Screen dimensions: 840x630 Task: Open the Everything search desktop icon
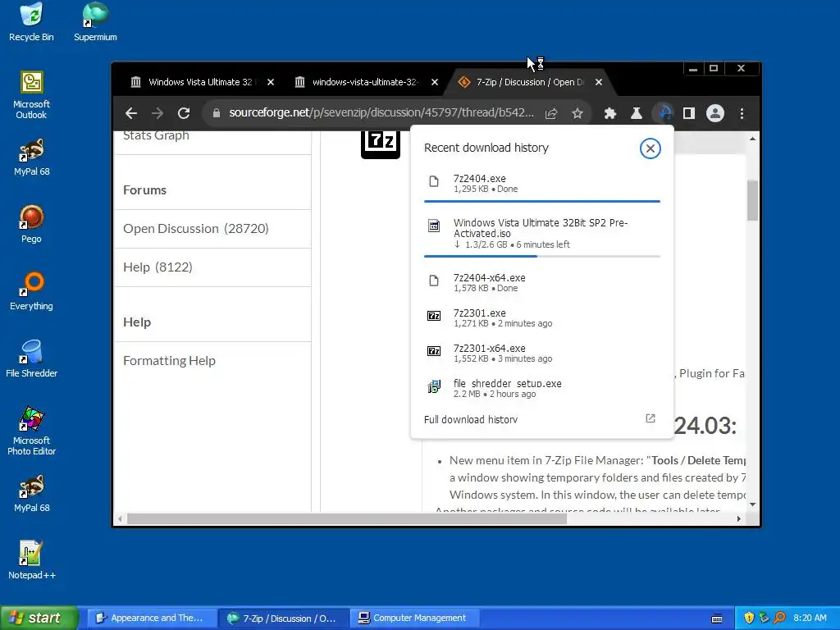(31, 292)
